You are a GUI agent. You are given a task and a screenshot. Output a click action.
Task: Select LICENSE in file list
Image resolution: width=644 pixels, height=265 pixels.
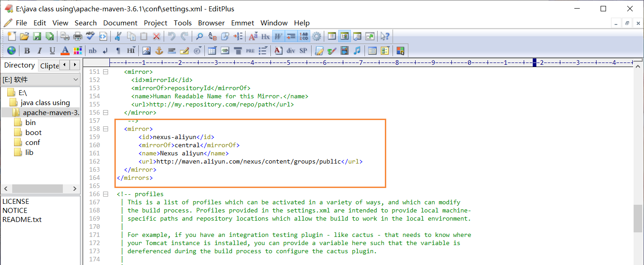click(15, 201)
